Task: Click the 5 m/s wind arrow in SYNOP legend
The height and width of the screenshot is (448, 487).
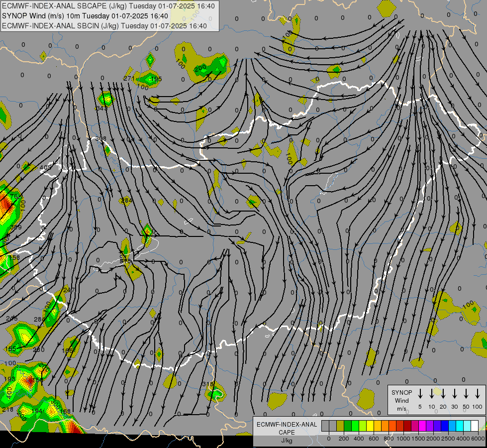Action: click(x=420, y=394)
